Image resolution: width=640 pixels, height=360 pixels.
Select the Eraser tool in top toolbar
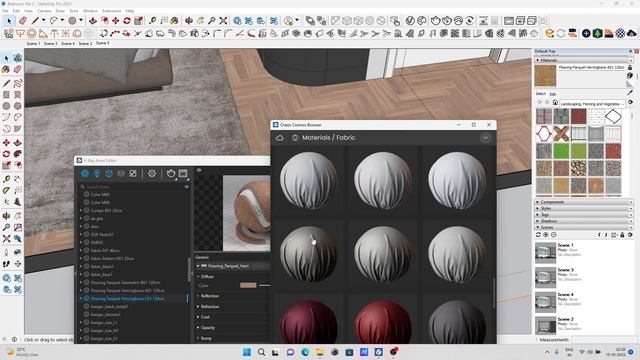point(23,20)
